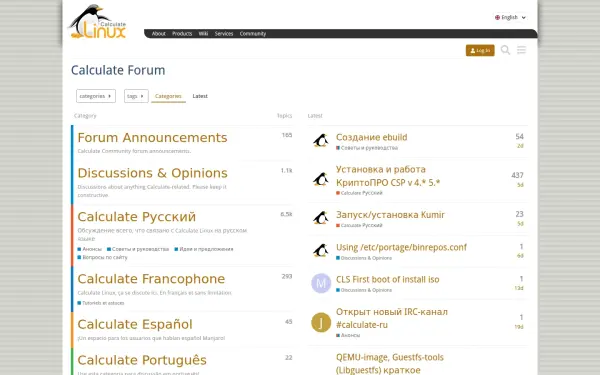Click the Log In button
The height and width of the screenshot is (375, 600).
click(x=480, y=50)
